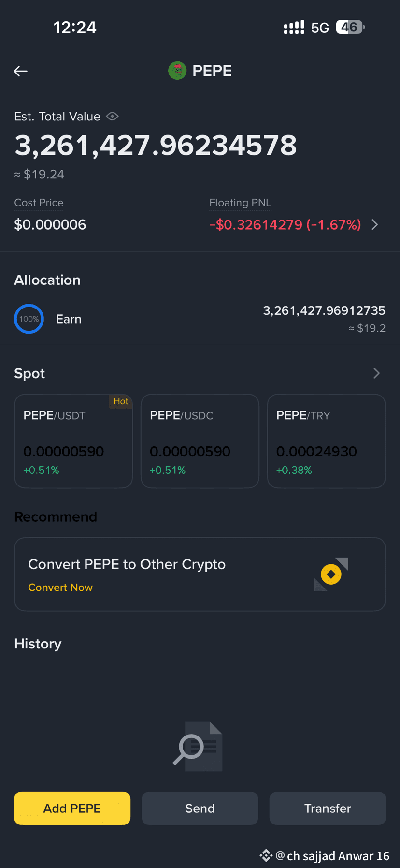
Task: Tap the Hot badge on PEPE/USDT
Action: click(121, 401)
